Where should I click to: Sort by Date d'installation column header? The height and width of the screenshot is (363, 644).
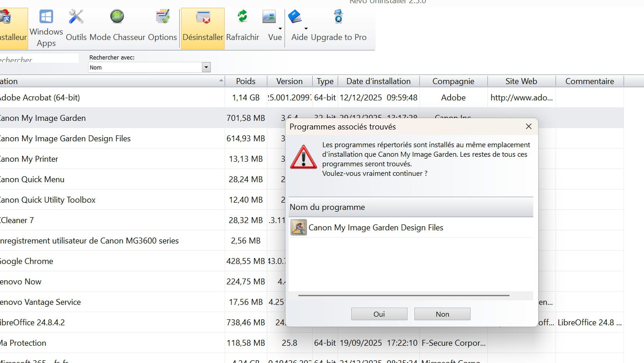coord(379,81)
